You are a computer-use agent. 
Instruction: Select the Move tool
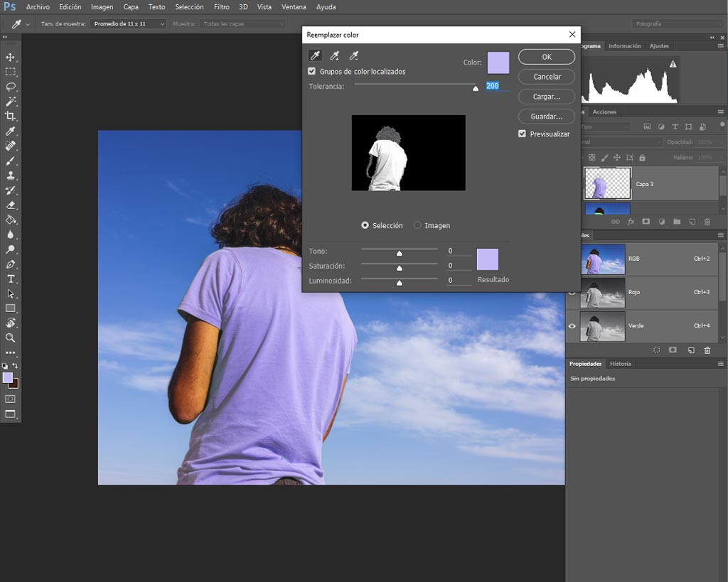(x=10, y=57)
